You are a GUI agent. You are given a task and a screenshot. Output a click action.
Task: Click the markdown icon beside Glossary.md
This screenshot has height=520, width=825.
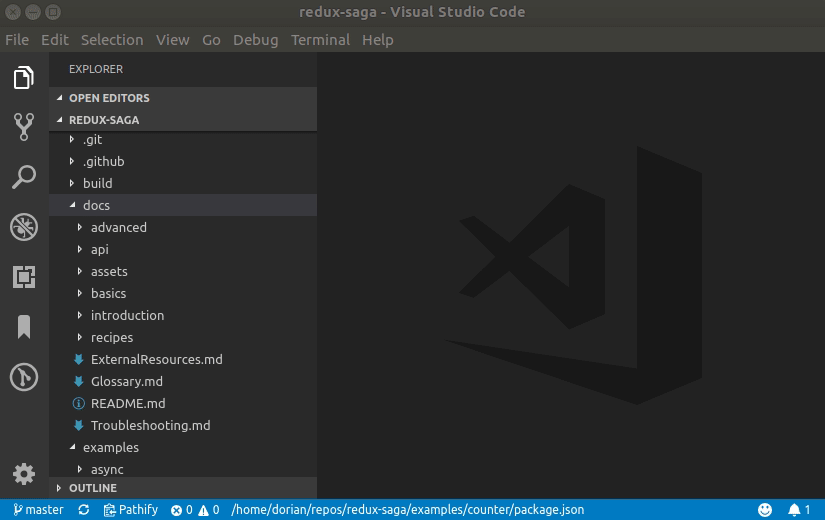tap(78, 382)
